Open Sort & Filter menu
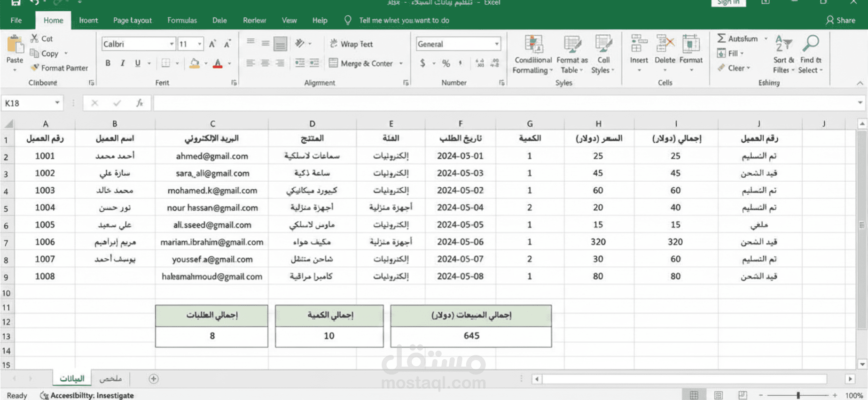 tap(783, 54)
